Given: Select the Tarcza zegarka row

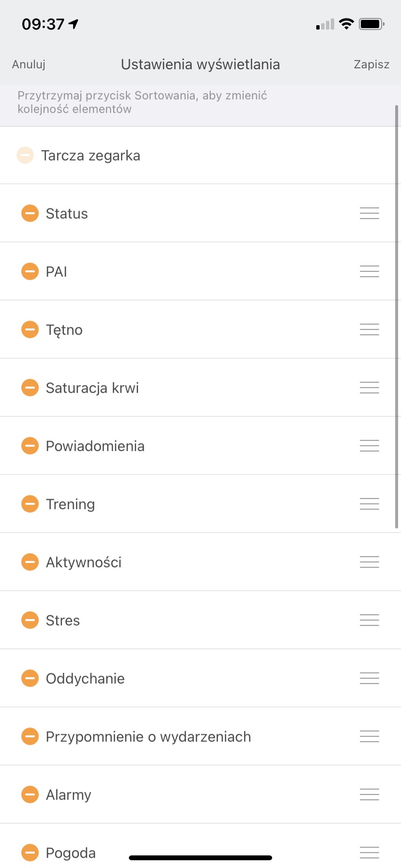Looking at the screenshot, I should pyautogui.click(x=200, y=155).
